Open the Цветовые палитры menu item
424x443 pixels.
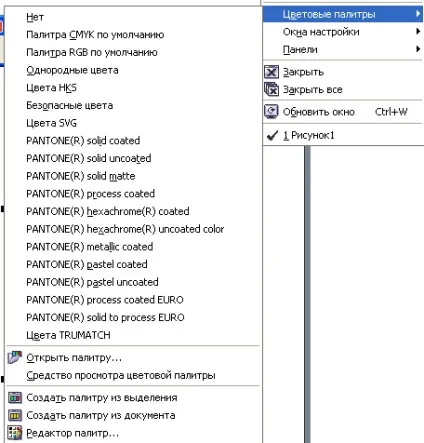click(x=343, y=14)
